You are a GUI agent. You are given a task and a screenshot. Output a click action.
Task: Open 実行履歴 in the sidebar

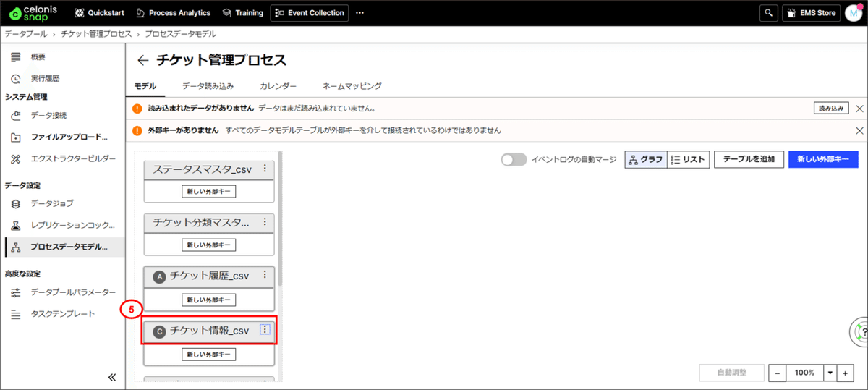pyautogui.click(x=45, y=78)
